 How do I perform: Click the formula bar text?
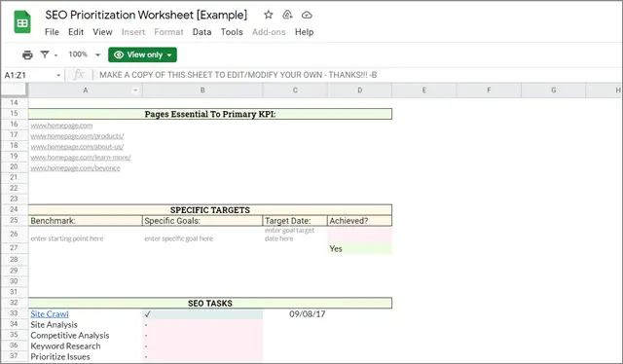coord(238,75)
